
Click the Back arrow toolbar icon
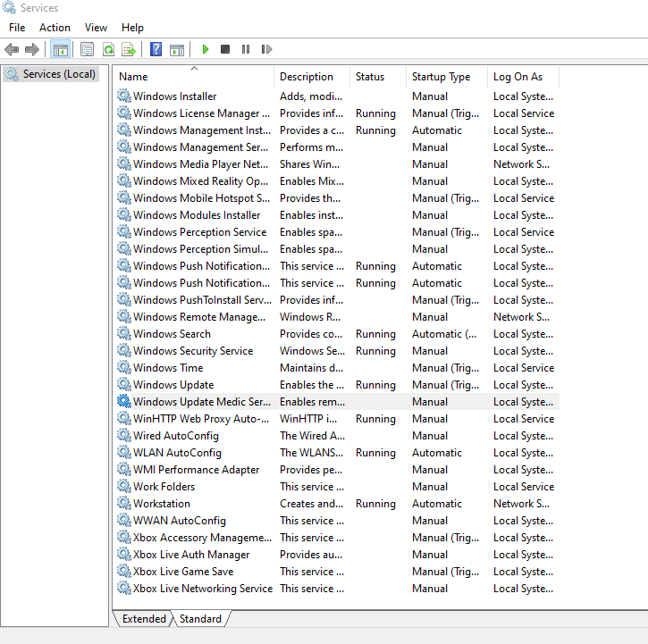tap(12, 49)
